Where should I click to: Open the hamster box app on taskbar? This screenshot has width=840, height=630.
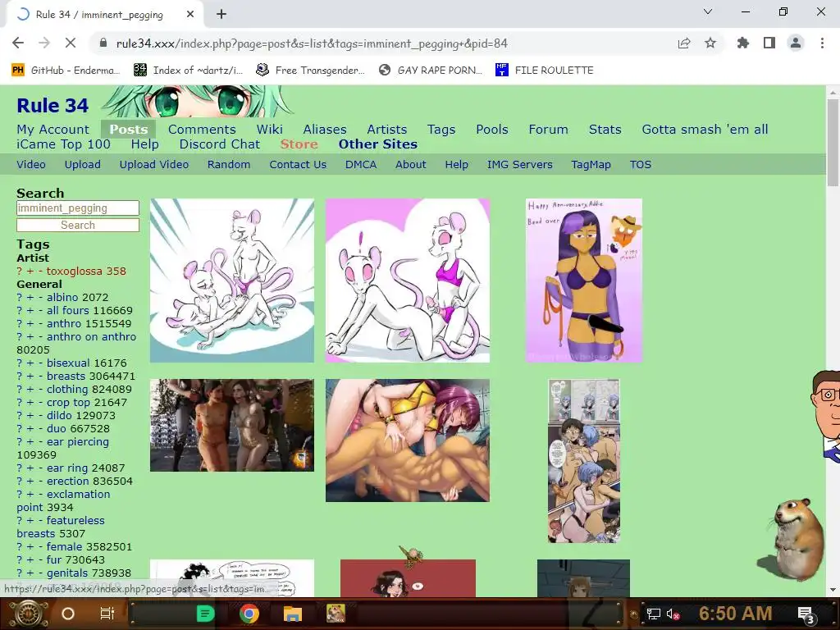pyautogui.click(x=336, y=614)
